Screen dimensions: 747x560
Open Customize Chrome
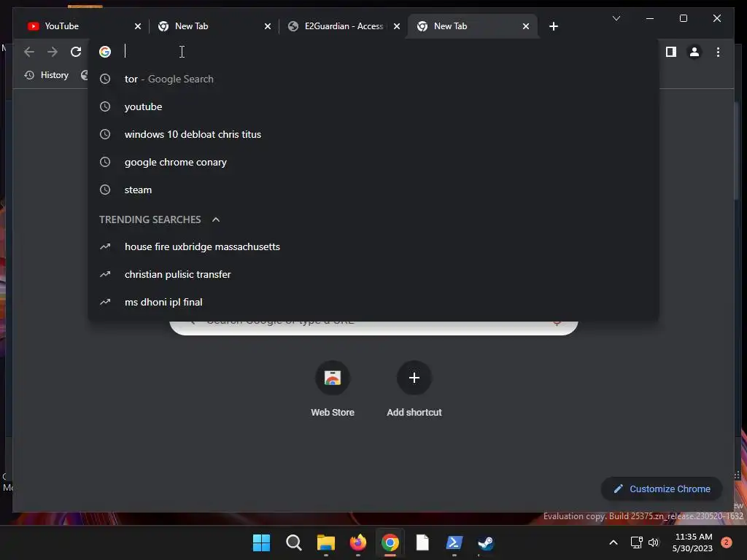(662, 489)
